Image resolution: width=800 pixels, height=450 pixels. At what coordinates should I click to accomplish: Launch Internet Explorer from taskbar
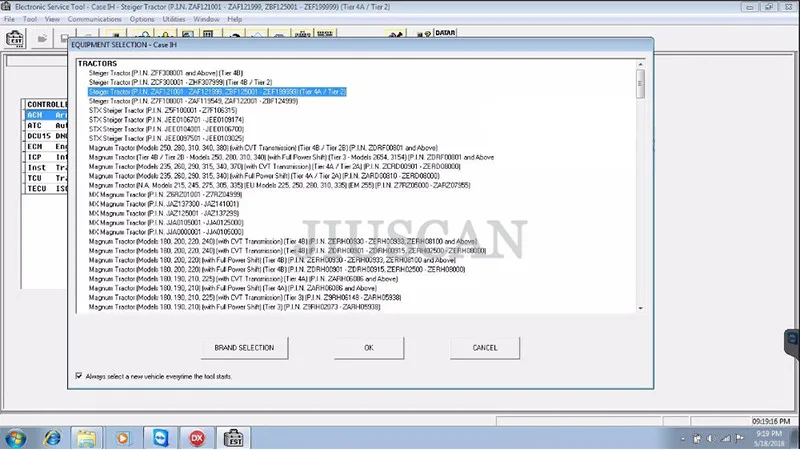click(x=53, y=438)
